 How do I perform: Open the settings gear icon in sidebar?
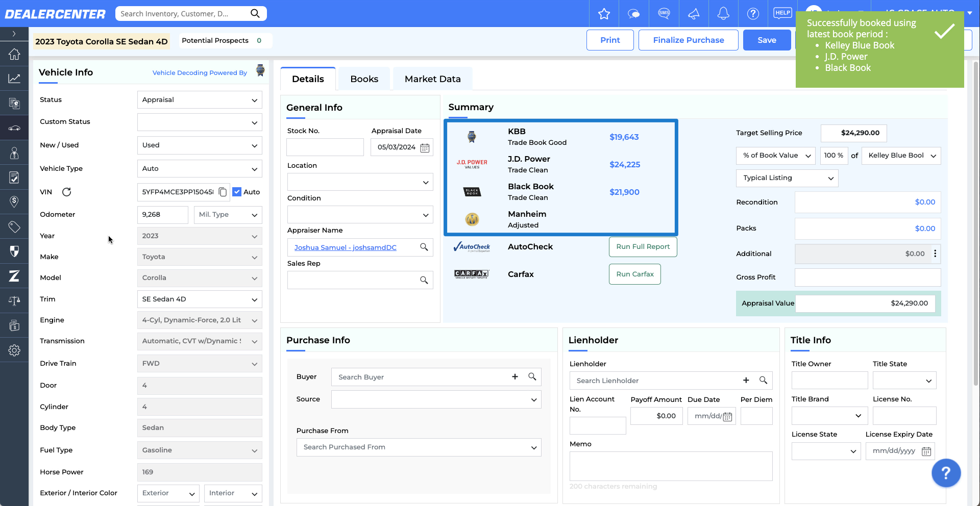[14, 350]
